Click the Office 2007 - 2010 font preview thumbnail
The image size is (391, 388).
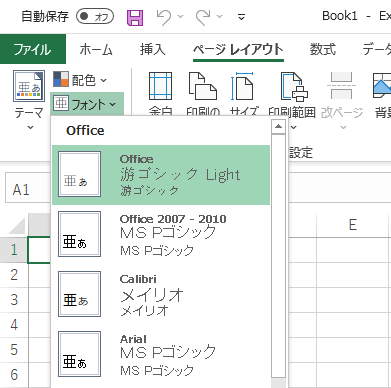pyautogui.click(x=79, y=234)
